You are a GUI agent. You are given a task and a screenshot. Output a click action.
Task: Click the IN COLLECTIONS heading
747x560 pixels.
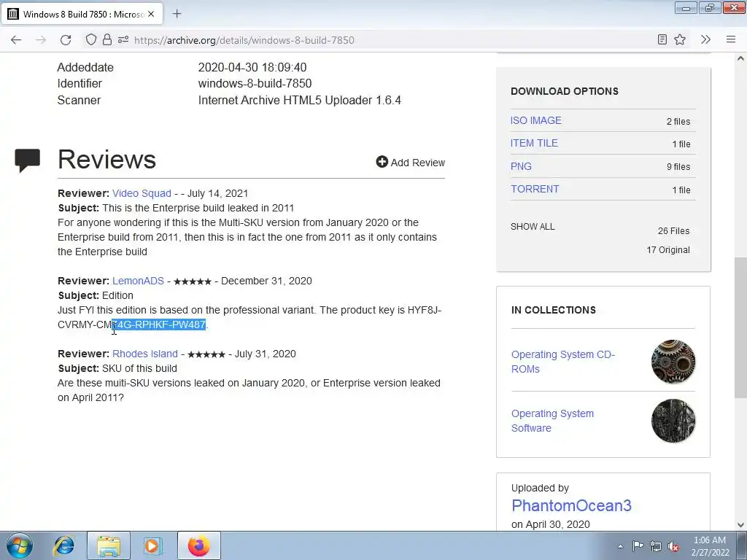[x=554, y=310]
